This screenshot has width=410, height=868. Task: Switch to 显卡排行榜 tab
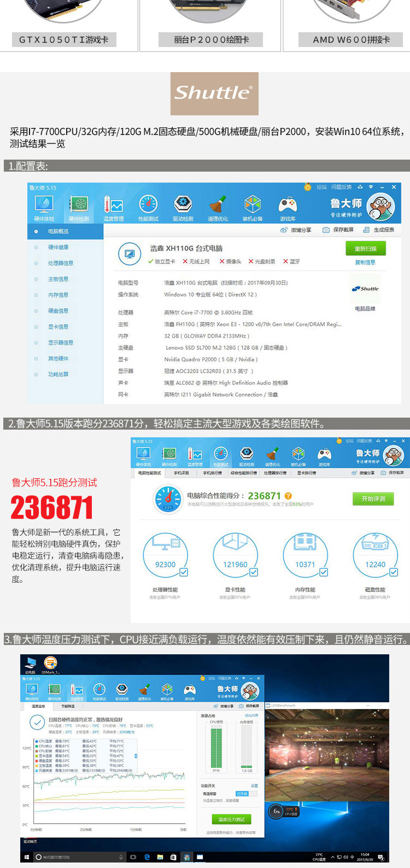click(x=306, y=473)
